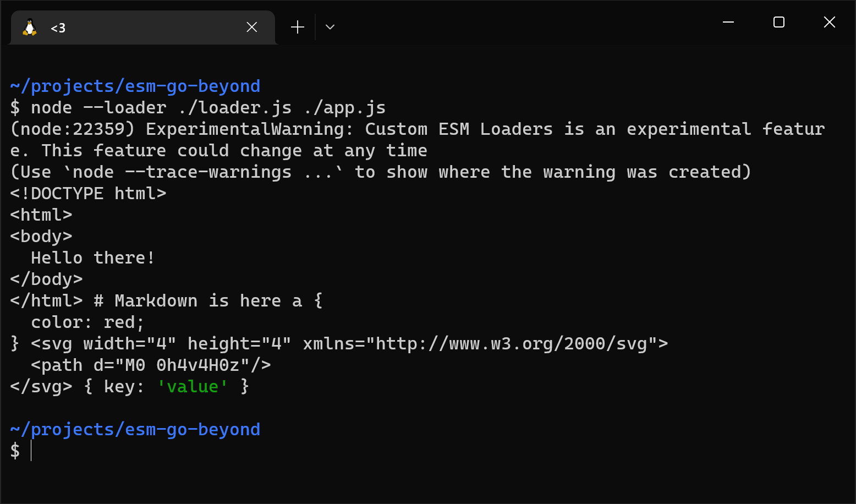The height and width of the screenshot is (504, 856).
Task: Close the '<3' tab with its X
Action: [x=252, y=26]
